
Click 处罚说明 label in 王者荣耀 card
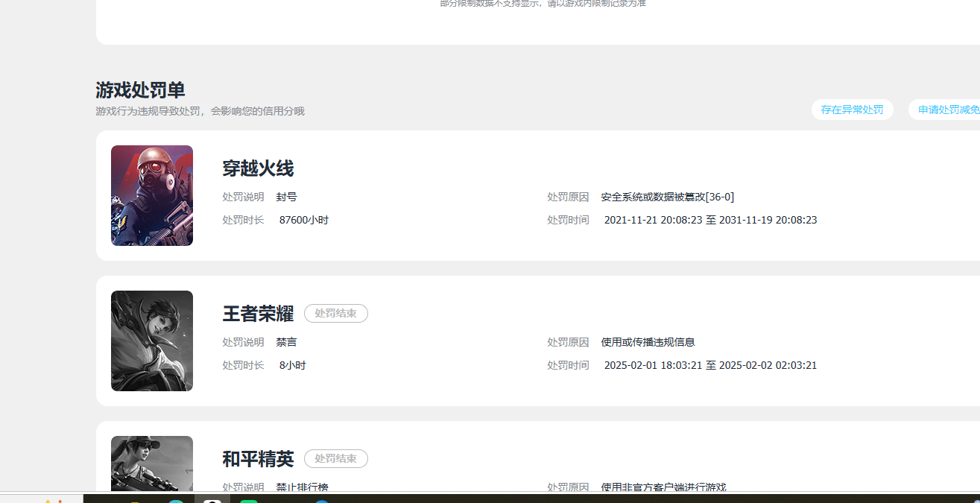[243, 342]
